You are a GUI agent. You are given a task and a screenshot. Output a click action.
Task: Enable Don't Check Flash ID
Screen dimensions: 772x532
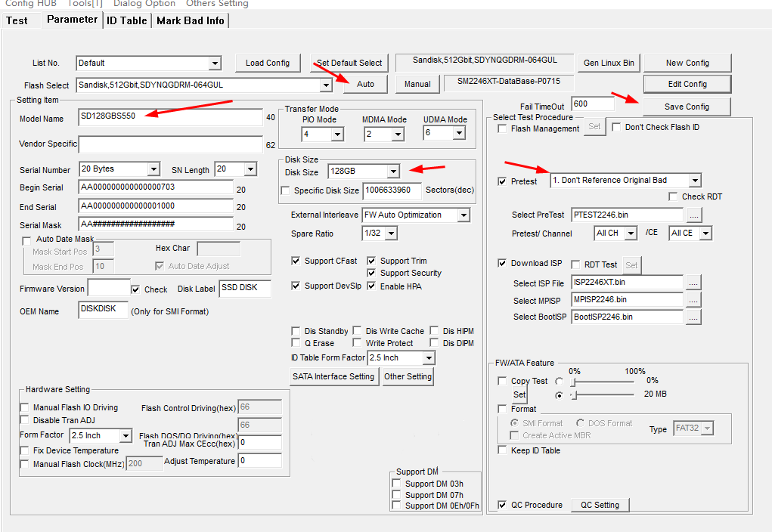point(616,127)
